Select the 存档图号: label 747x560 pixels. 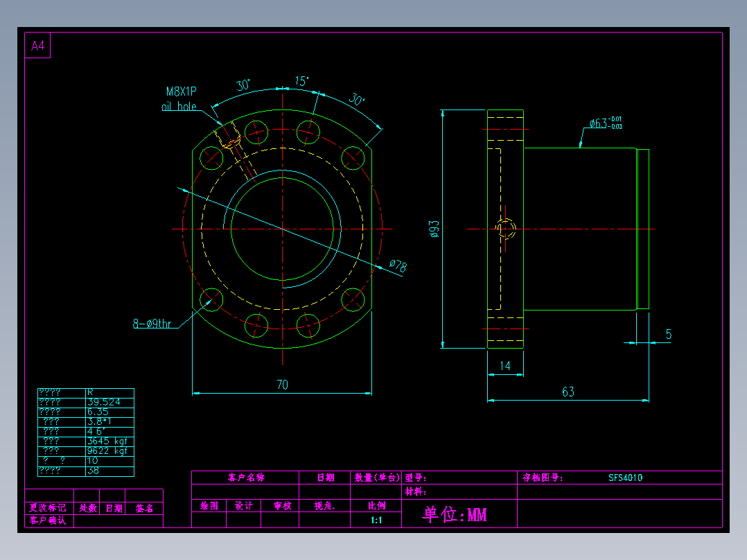[543, 478]
